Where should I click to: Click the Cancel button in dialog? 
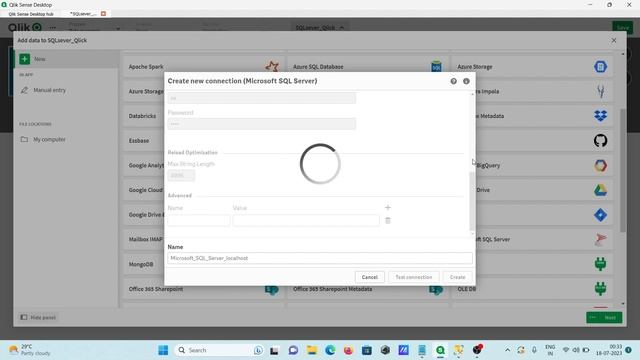click(369, 277)
